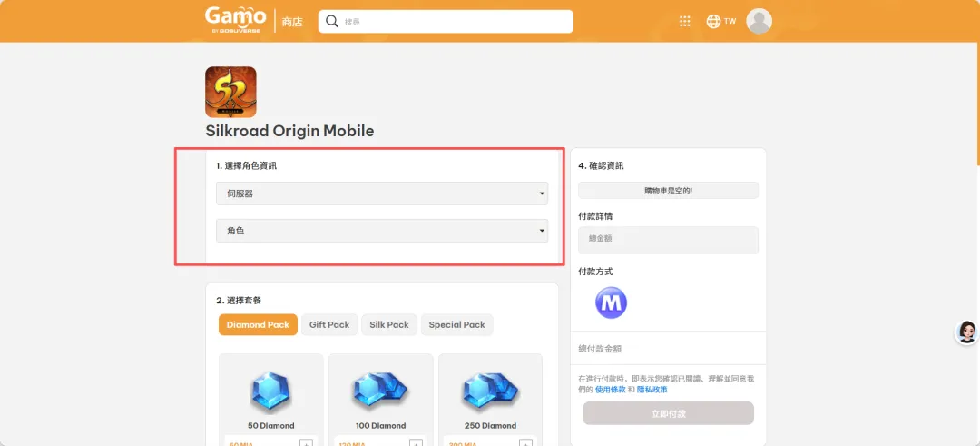Open the apps grid menu icon
Screen dimensions: 980x446
point(684,21)
